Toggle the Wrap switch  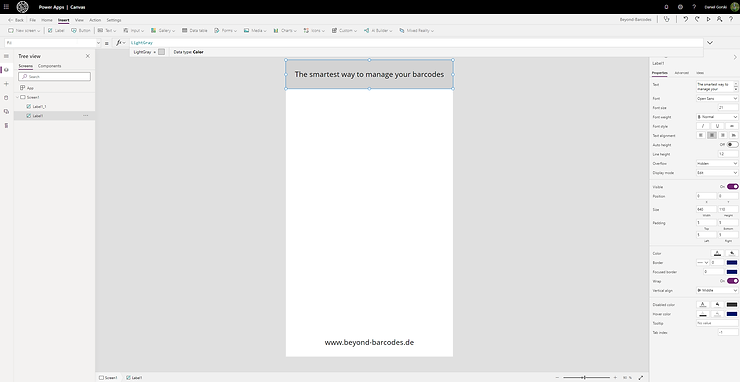pyautogui.click(x=732, y=281)
